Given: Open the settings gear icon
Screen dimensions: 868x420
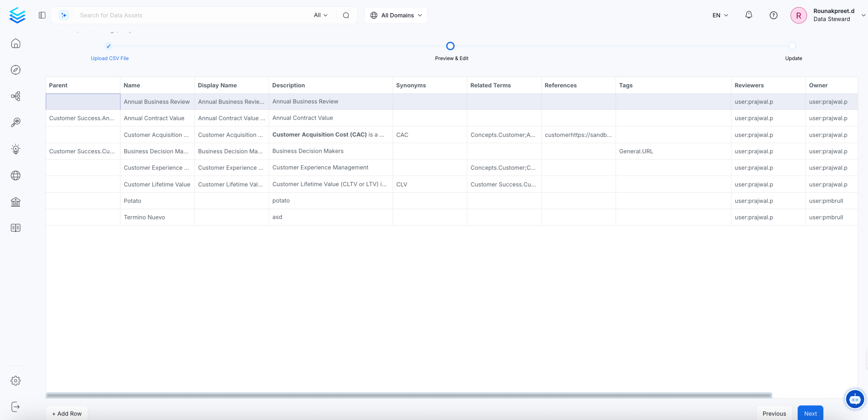Looking at the screenshot, I should [x=16, y=380].
